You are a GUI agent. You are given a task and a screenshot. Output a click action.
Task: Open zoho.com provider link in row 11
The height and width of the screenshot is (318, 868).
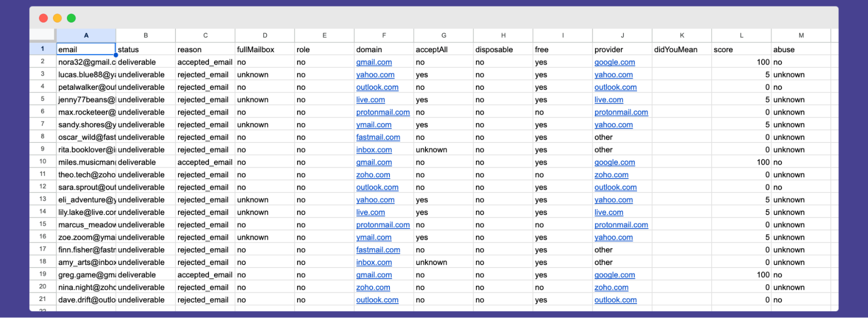point(611,175)
